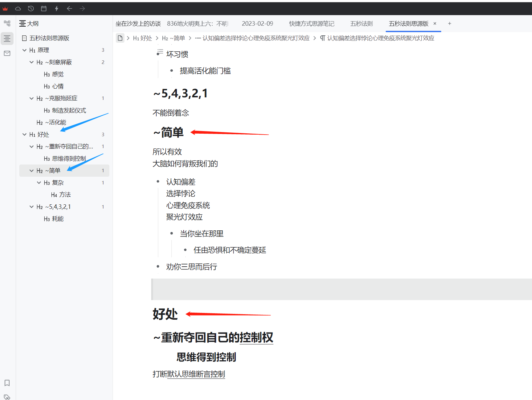Click the red crown membership icon
532x400 pixels.
(x=5, y=8)
